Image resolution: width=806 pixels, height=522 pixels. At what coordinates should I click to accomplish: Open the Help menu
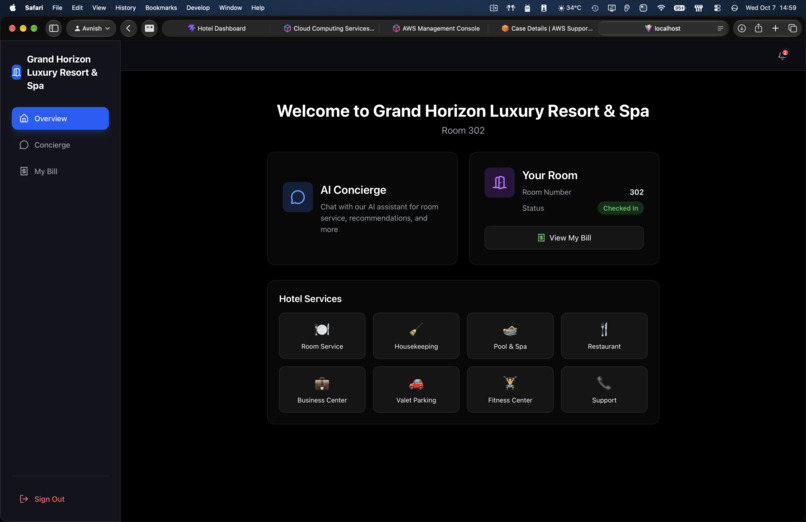point(258,8)
